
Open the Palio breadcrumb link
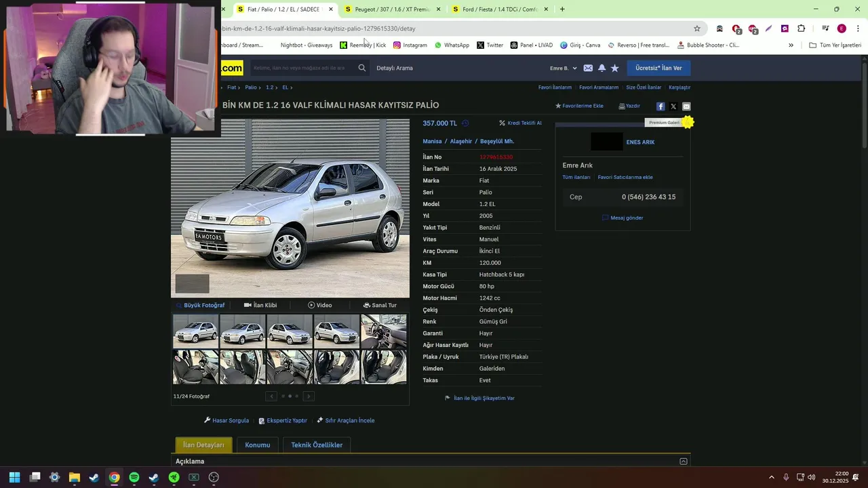(251, 87)
